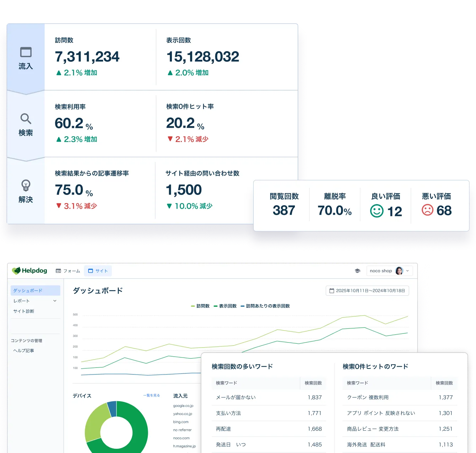Toggle 訪問あたりの表示回数 legend series
476x453 pixels.
click(x=265, y=306)
